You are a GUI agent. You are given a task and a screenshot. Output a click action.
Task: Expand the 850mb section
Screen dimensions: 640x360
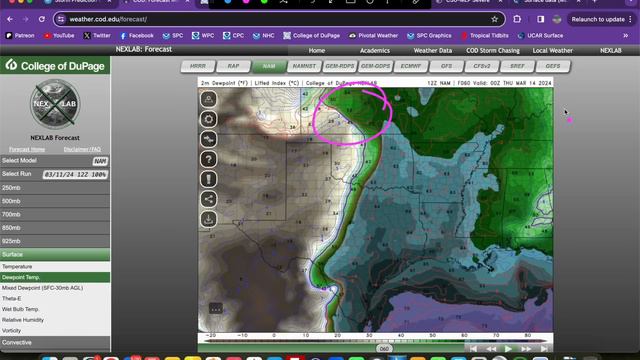tap(55, 228)
